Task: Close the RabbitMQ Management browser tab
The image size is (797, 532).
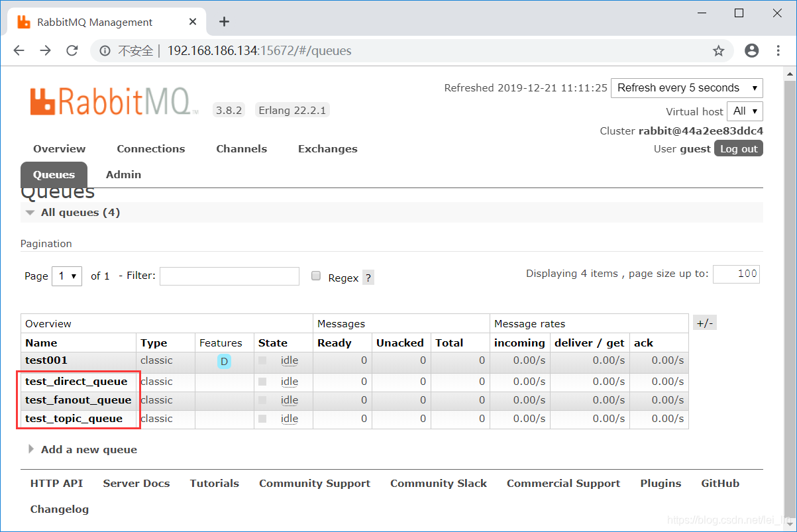Action: (x=193, y=22)
